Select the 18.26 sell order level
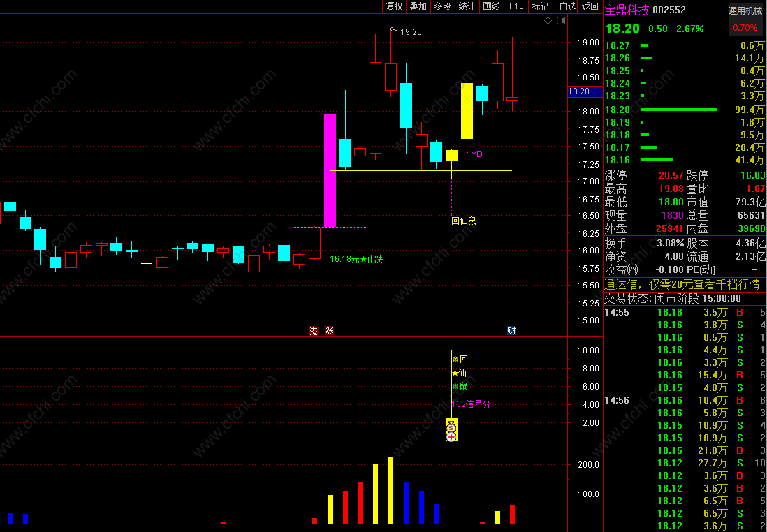Viewport: 767px width, 532px height. 685,58
